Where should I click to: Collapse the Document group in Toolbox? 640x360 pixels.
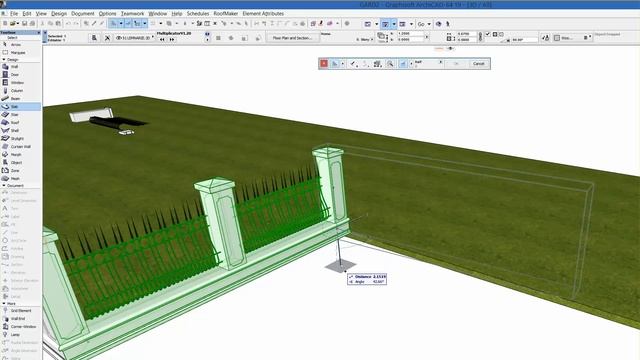[x=4, y=186]
